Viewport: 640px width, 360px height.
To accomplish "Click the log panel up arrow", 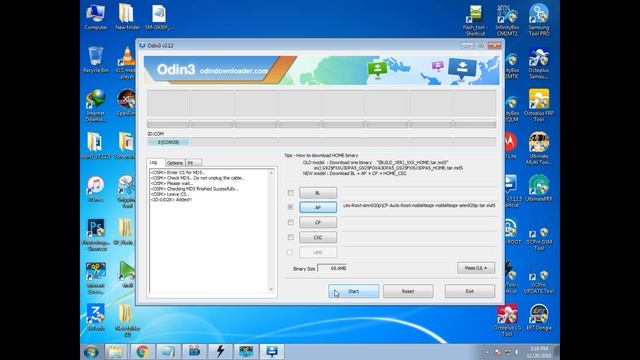I will 271,173.
